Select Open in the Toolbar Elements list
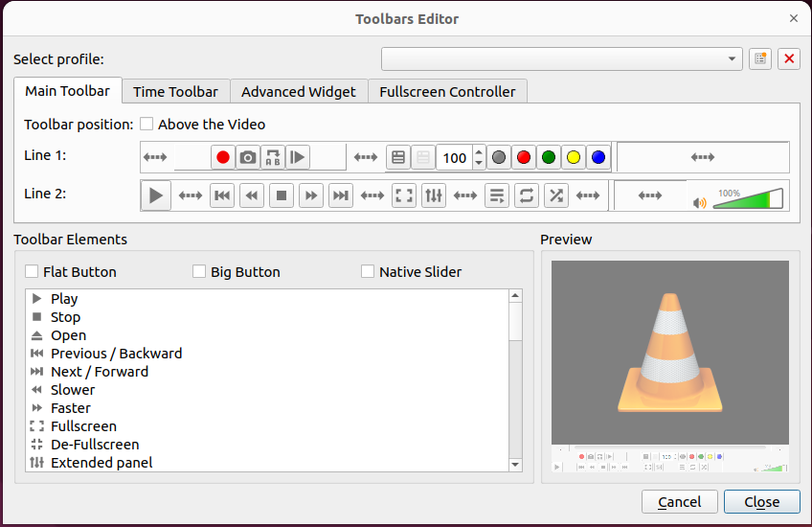 pos(267,335)
